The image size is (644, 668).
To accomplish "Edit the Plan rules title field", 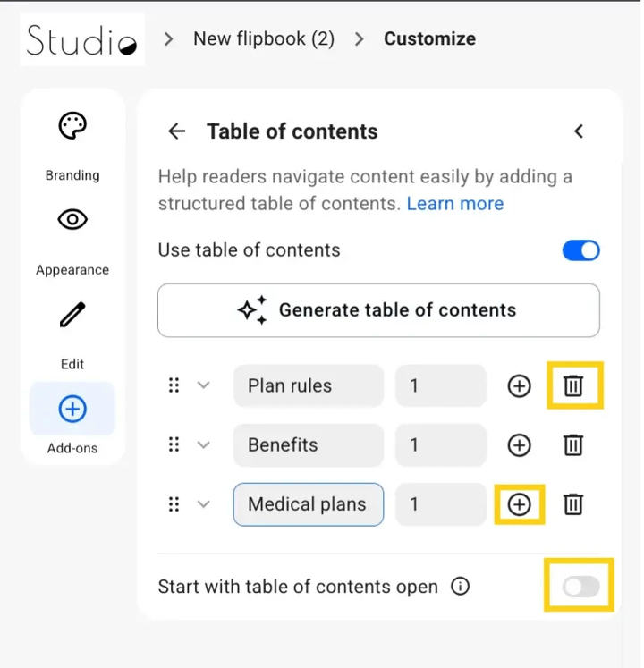I will (309, 385).
